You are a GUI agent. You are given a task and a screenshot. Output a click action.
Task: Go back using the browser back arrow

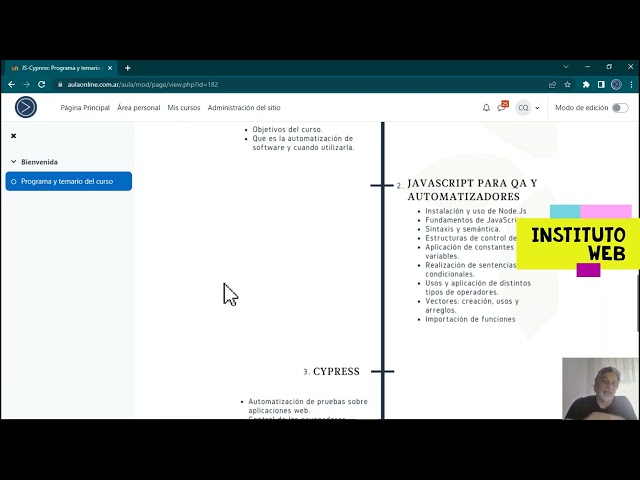pos(11,84)
